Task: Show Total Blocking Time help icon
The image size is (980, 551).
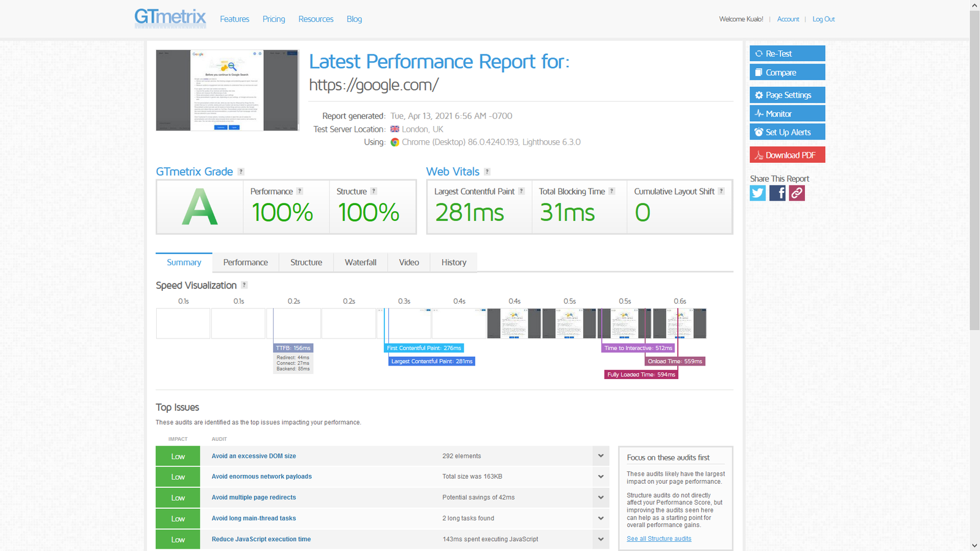Action: tap(611, 191)
